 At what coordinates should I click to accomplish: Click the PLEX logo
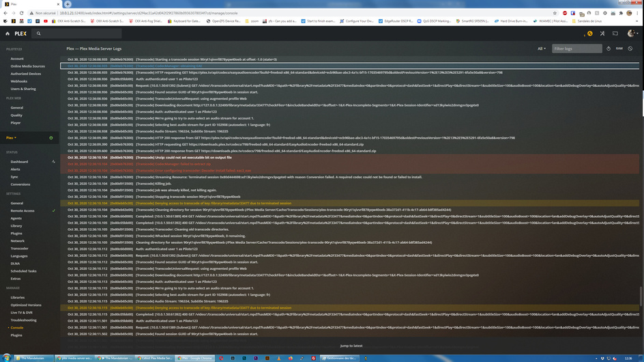point(20,33)
